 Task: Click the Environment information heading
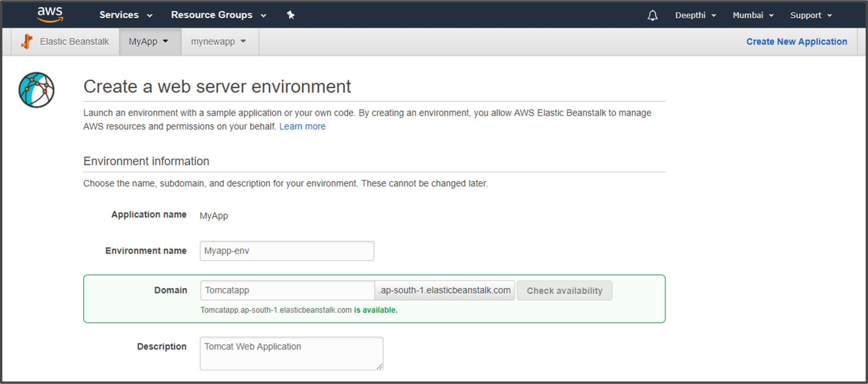pos(146,161)
